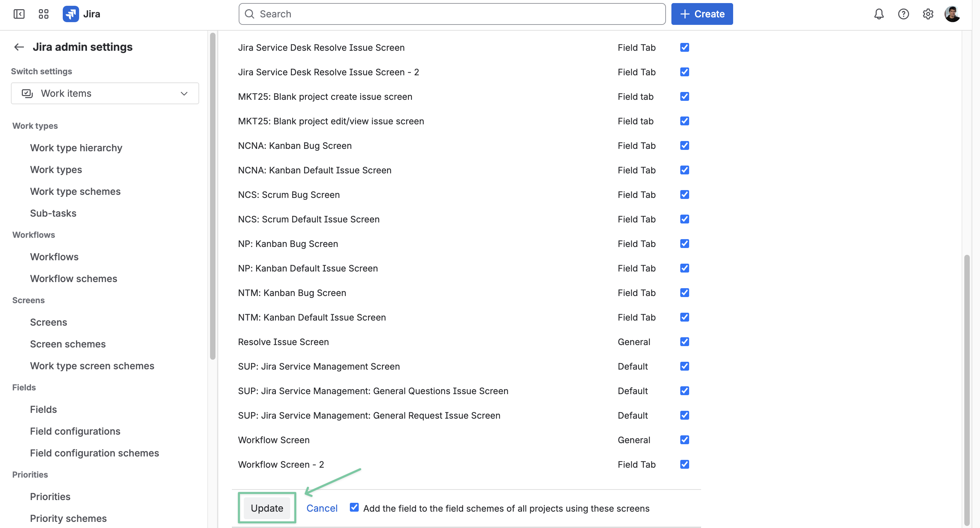The height and width of the screenshot is (528, 980).
Task: Expand the Work items switch settings dropdown
Action: (x=105, y=94)
